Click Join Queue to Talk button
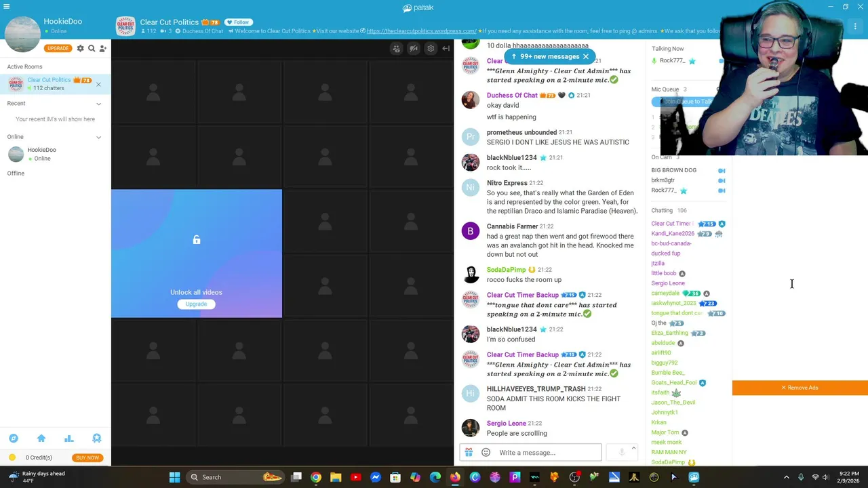The image size is (868, 488). tap(688, 102)
